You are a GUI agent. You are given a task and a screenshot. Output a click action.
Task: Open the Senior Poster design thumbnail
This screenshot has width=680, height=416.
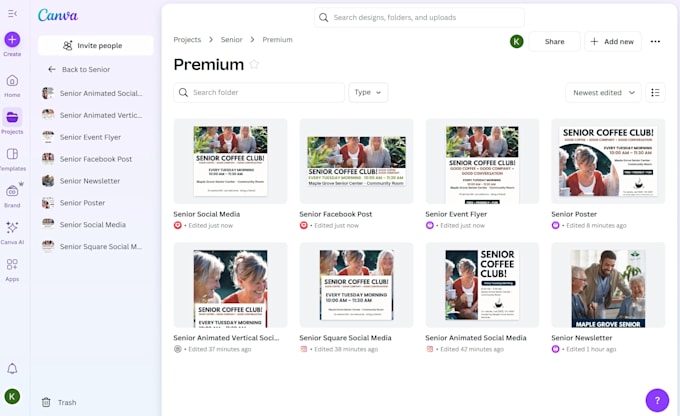(608, 161)
